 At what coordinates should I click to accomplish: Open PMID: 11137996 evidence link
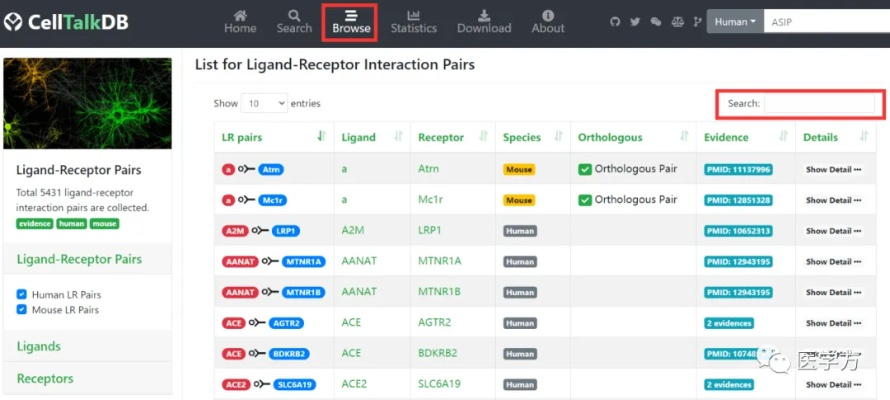tap(738, 170)
